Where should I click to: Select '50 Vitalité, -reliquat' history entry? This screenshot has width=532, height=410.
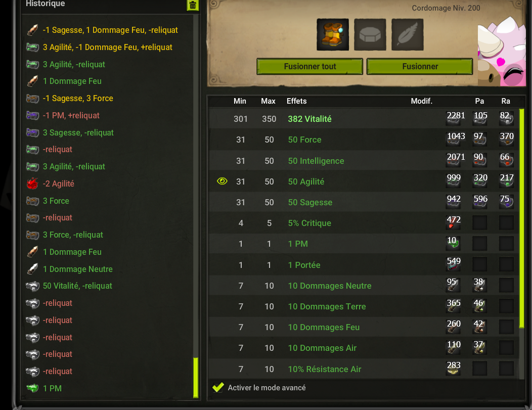tap(77, 286)
